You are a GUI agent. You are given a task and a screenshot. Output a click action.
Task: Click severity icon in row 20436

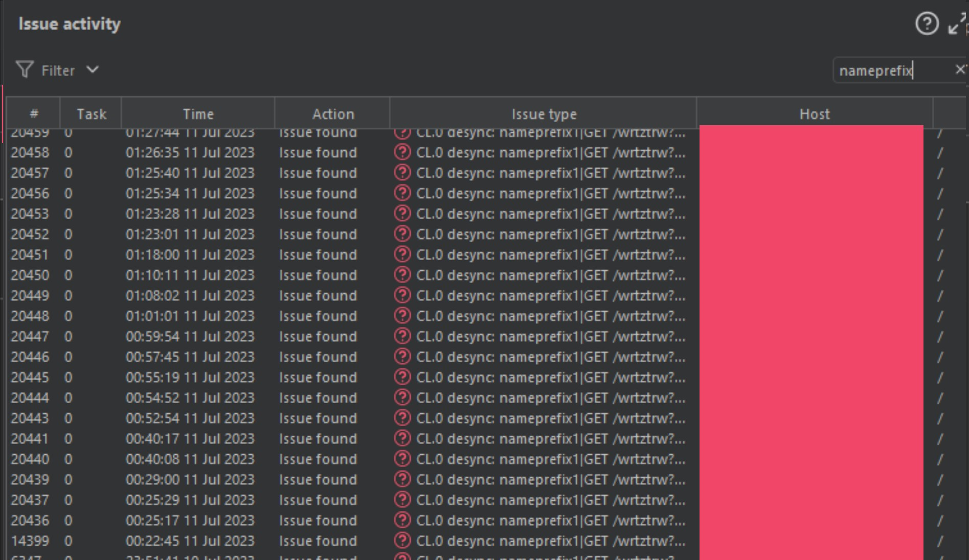(402, 520)
